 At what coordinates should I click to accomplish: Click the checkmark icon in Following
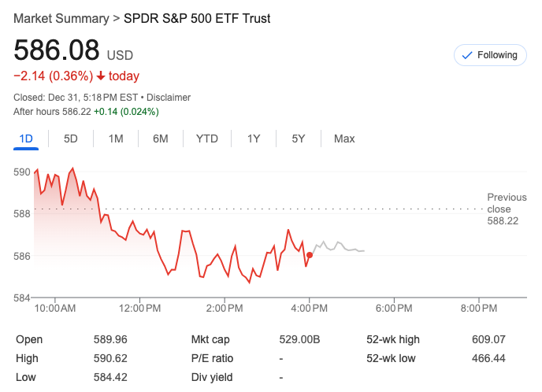[x=466, y=55]
